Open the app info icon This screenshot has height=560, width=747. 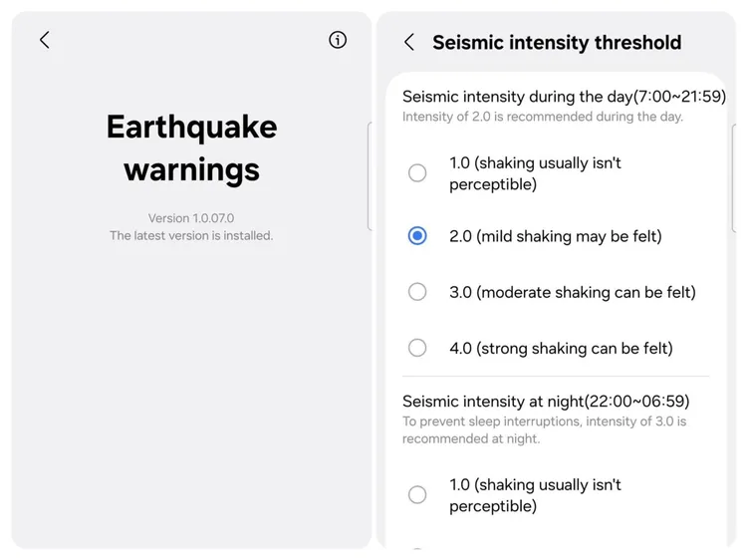pos(338,40)
